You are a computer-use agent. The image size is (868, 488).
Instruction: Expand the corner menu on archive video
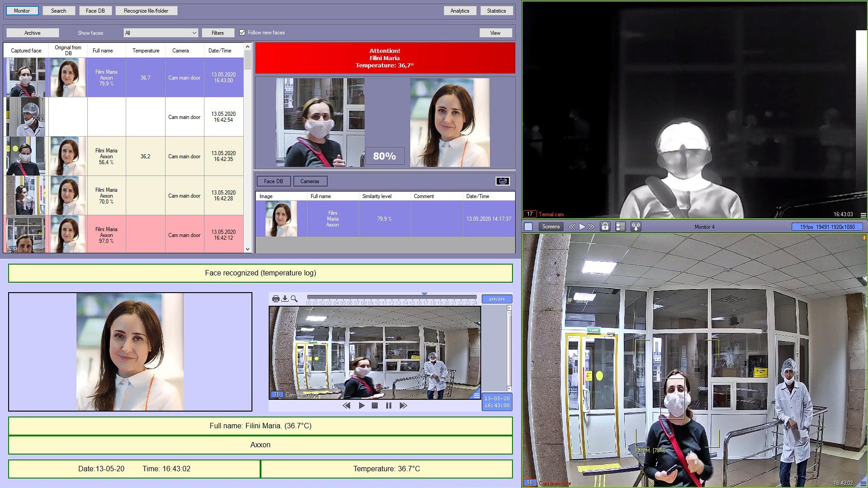(x=476, y=395)
